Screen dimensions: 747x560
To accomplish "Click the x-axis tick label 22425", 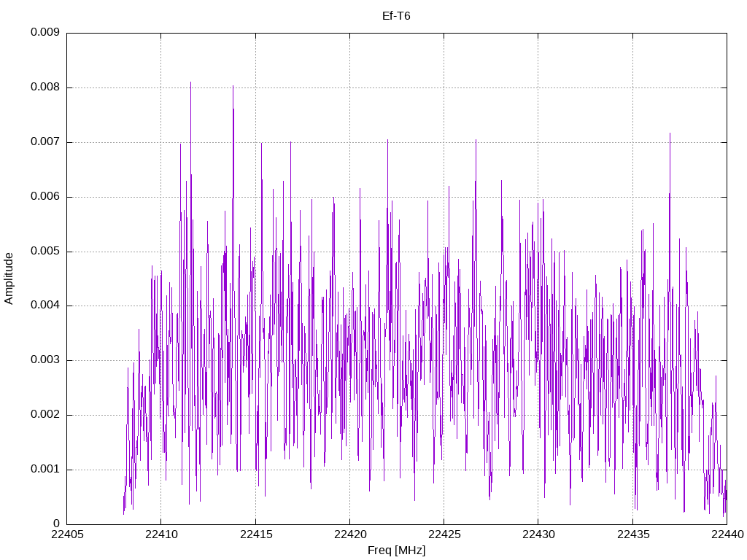I will [444, 534].
